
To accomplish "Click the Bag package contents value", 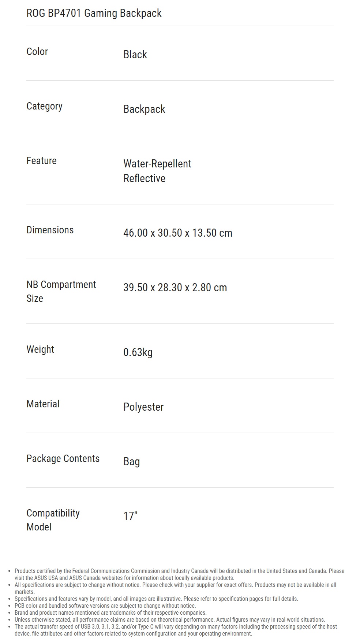I will pos(131,462).
